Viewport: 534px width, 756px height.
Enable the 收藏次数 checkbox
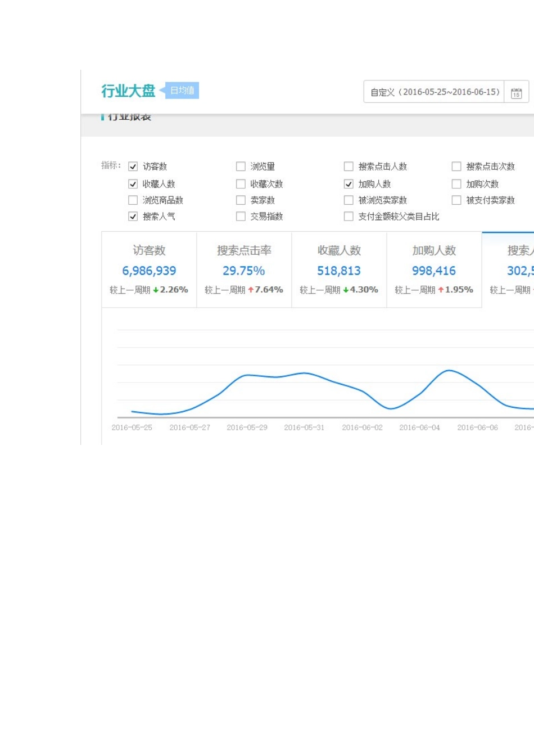tap(241, 184)
